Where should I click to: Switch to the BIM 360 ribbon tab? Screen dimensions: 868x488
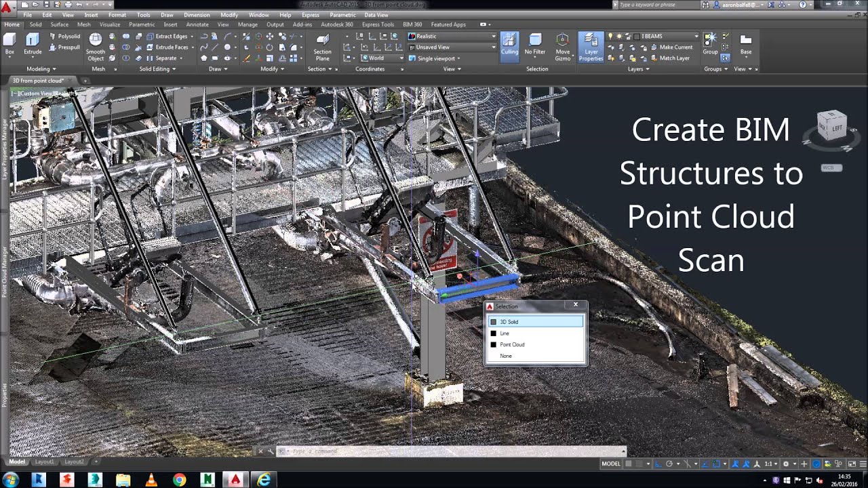(x=412, y=24)
